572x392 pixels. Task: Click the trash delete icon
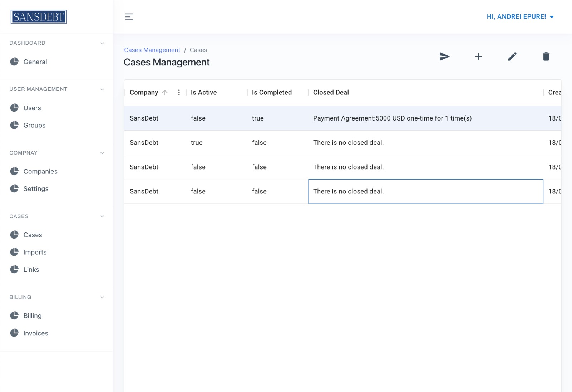click(546, 57)
